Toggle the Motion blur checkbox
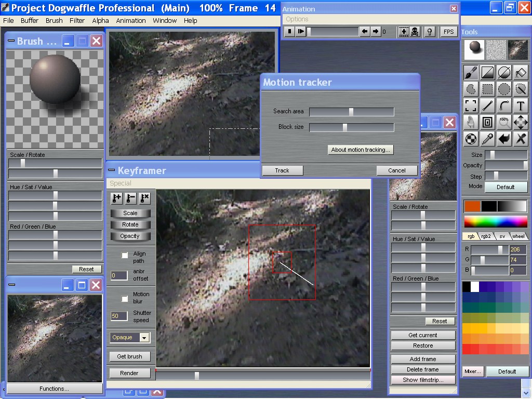 point(125,299)
